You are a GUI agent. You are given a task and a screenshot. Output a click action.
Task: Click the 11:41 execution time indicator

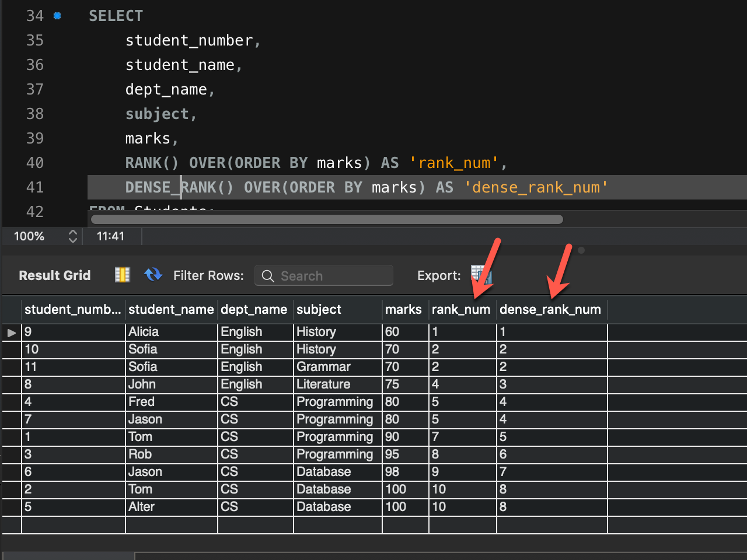[111, 236]
